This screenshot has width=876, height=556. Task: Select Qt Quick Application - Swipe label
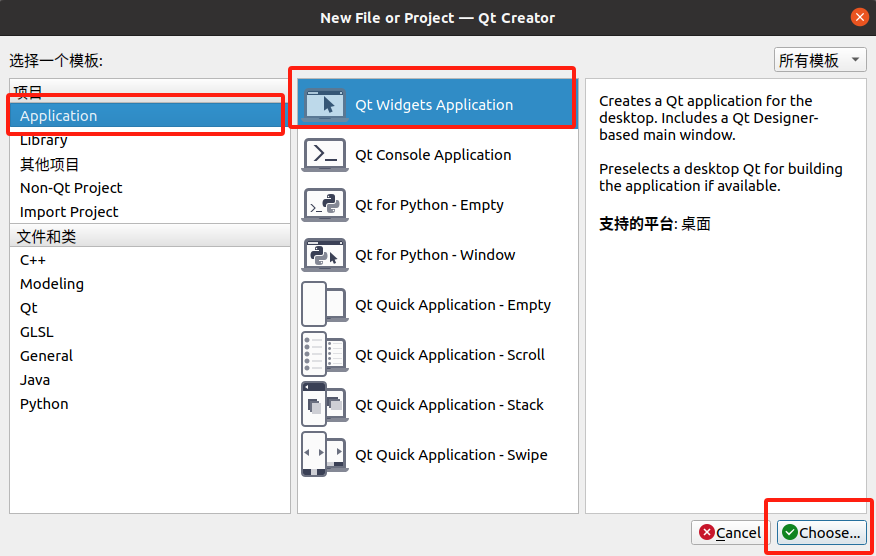(451, 455)
